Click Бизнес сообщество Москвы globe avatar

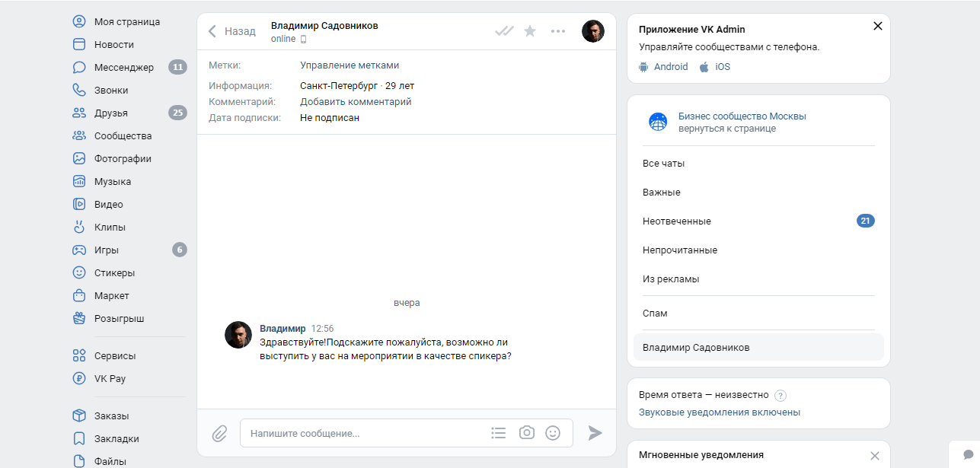(658, 122)
